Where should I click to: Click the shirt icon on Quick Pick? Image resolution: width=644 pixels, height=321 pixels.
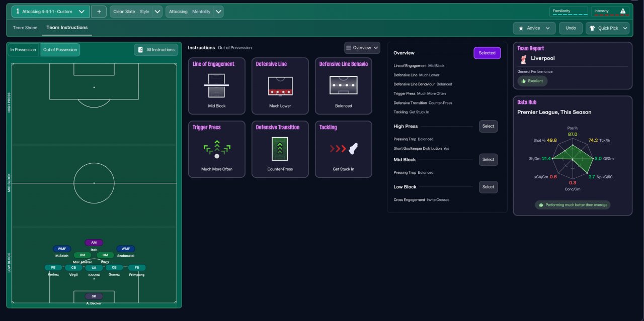coord(592,28)
